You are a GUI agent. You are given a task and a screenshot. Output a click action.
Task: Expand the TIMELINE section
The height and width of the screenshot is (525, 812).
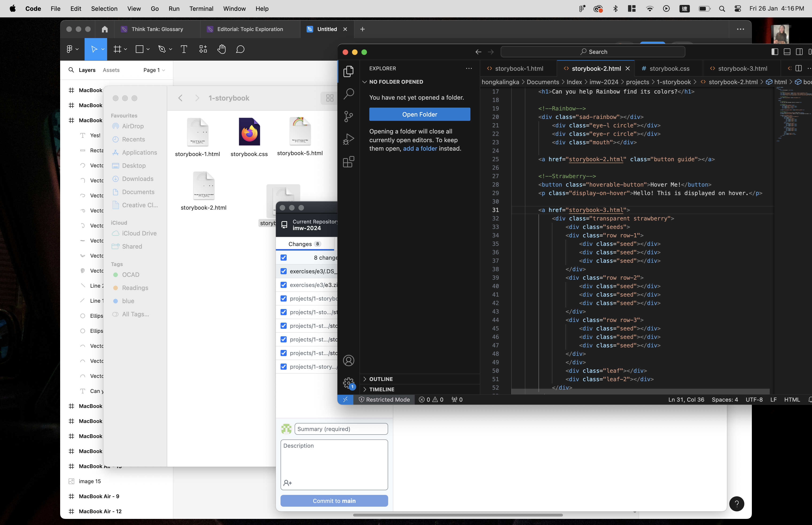tap(381, 389)
